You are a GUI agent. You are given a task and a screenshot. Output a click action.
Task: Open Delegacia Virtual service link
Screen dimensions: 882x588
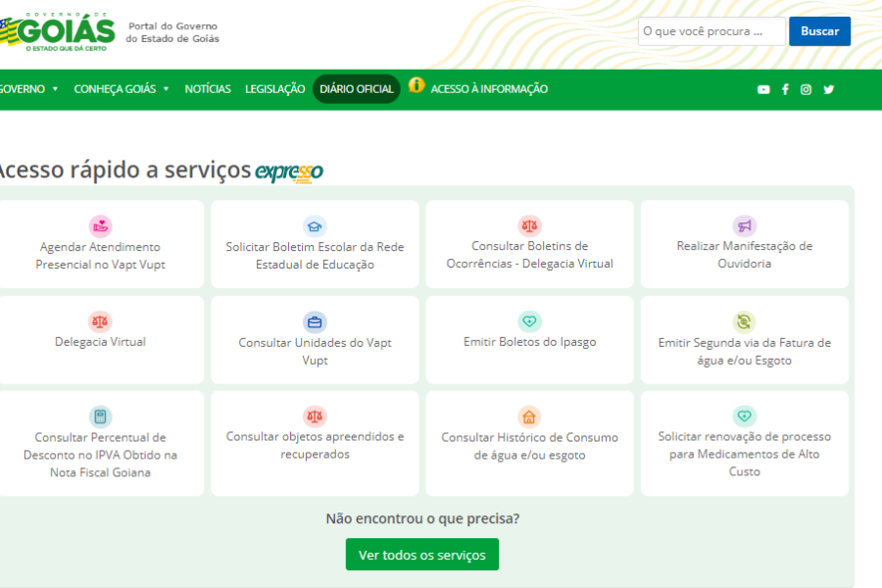coord(100,342)
